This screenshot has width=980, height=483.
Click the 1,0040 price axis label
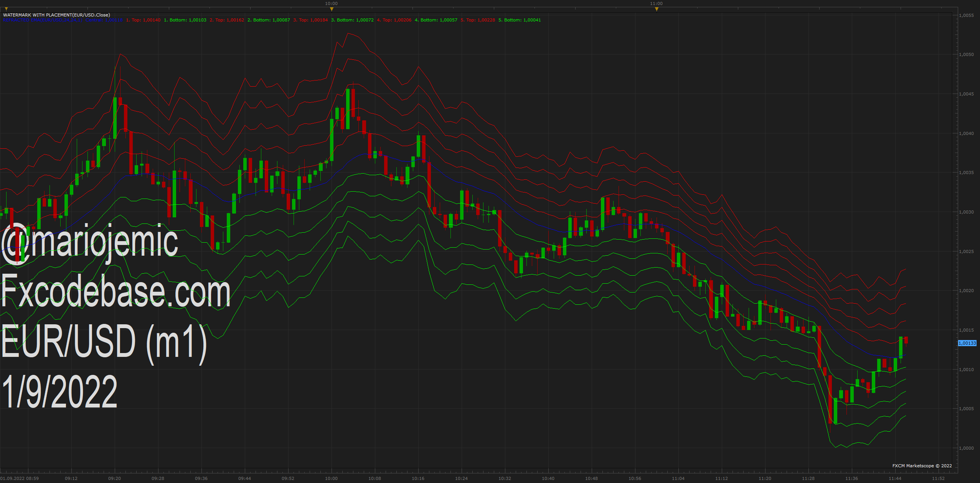(x=966, y=133)
